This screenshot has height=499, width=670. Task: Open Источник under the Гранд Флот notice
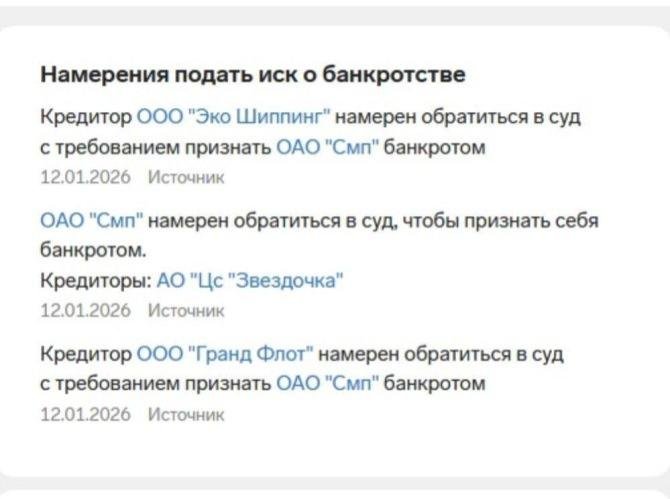point(186,413)
